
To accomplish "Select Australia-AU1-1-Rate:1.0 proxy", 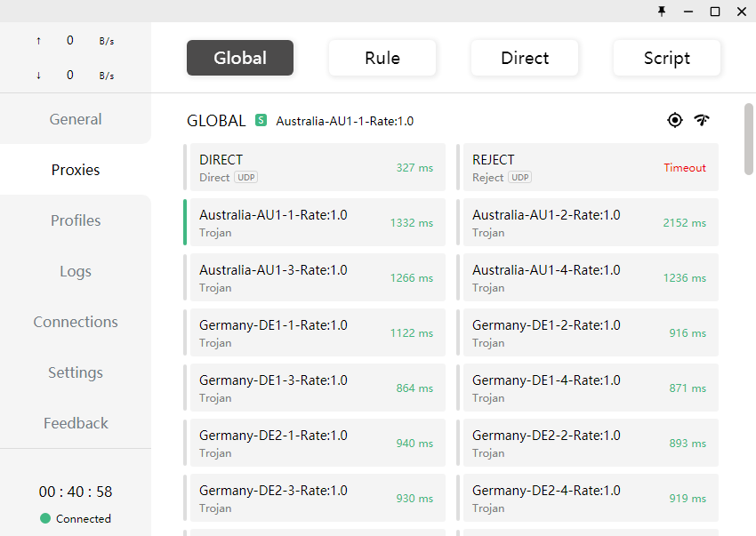I will [x=318, y=222].
